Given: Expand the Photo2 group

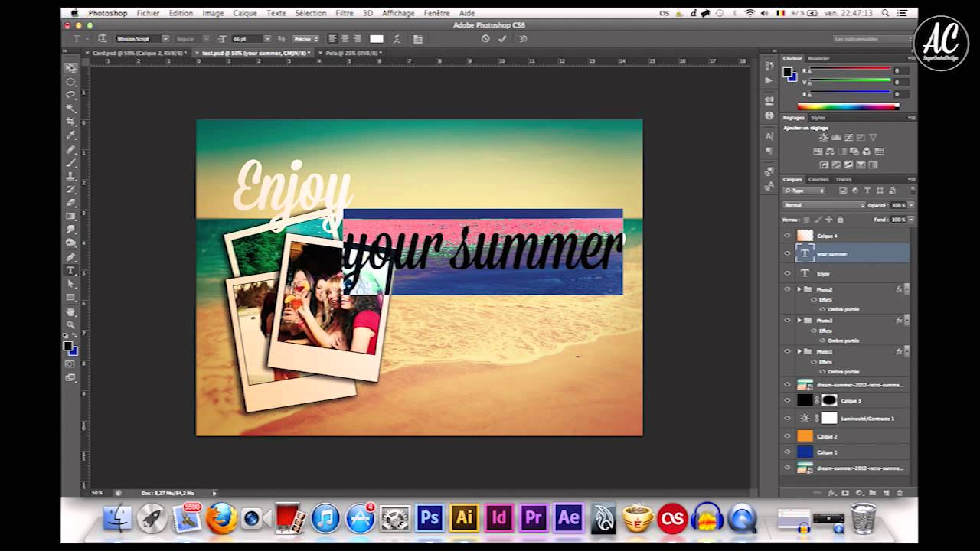Looking at the screenshot, I should [799, 289].
